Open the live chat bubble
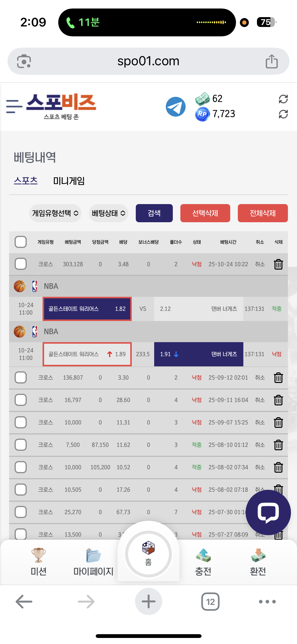This screenshot has width=297, height=644. [x=268, y=512]
